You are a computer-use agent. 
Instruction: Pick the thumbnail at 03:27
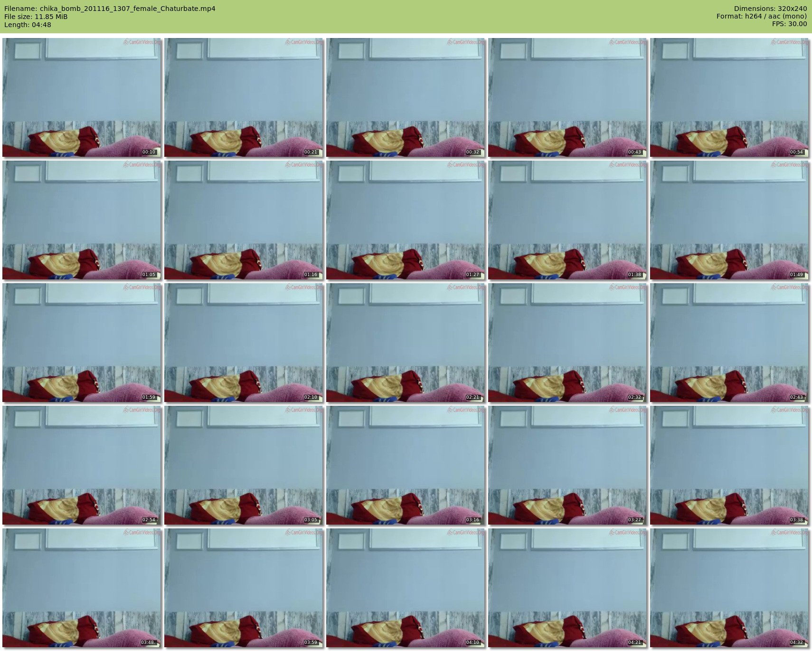coord(567,465)
